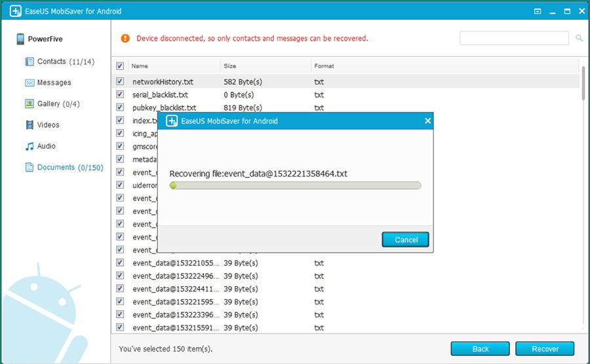The height and width of the screenshot is (364, 590).
Task: Uncheck the event_data@153224411 checkbox
Action: coord(120,289)
